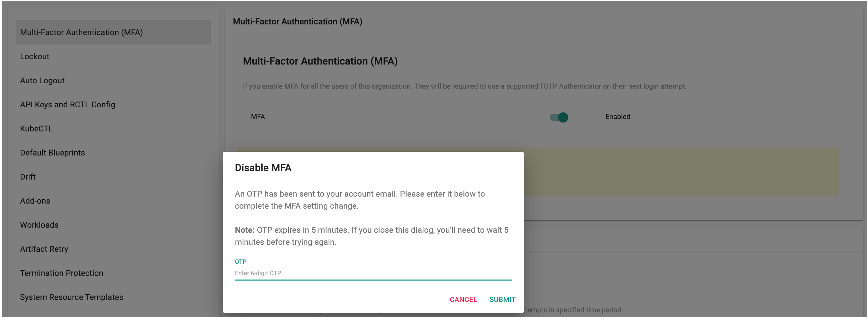Viewport: 868px width, 319px height.
Task: Click the Disable MFA dialog title
Action: 263,168
